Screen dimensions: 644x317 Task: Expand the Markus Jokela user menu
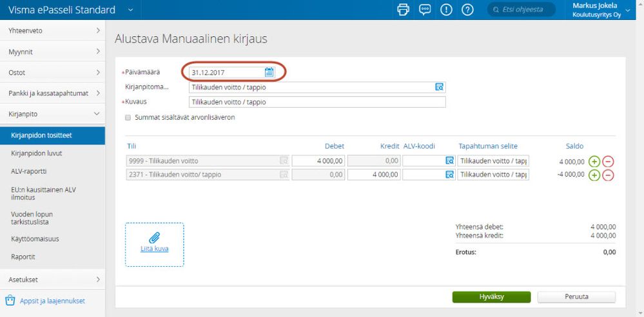coord(628,10)
